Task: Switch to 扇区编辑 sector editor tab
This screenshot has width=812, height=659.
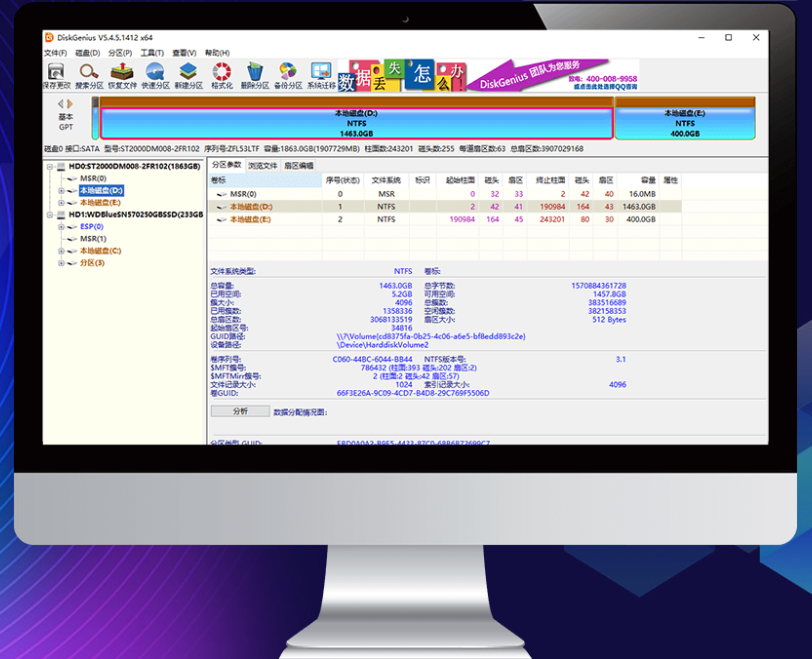Action: coord(299,166)
